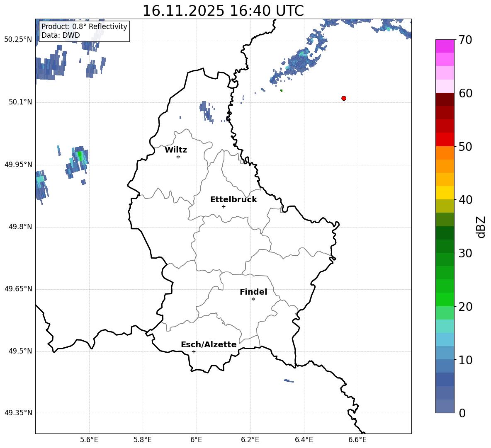Click the 5.8°E longitude tick label

[x=143, y=440]
